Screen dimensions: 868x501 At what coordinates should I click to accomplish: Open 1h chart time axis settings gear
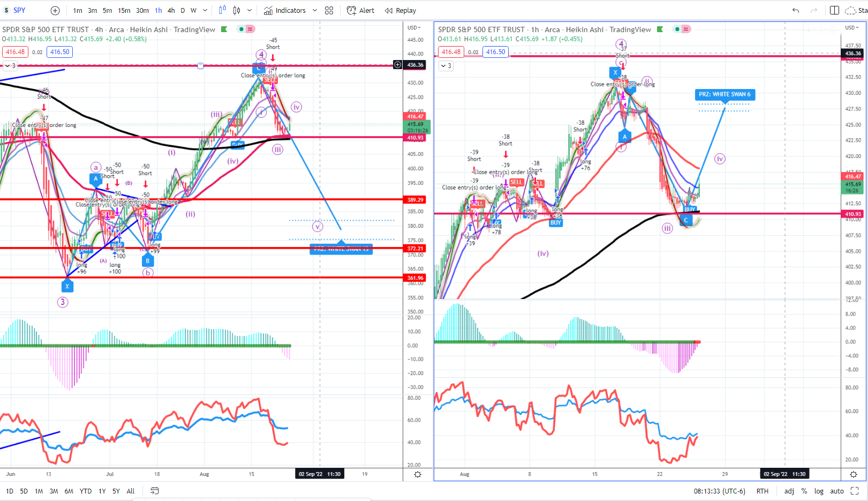[854, 474]
